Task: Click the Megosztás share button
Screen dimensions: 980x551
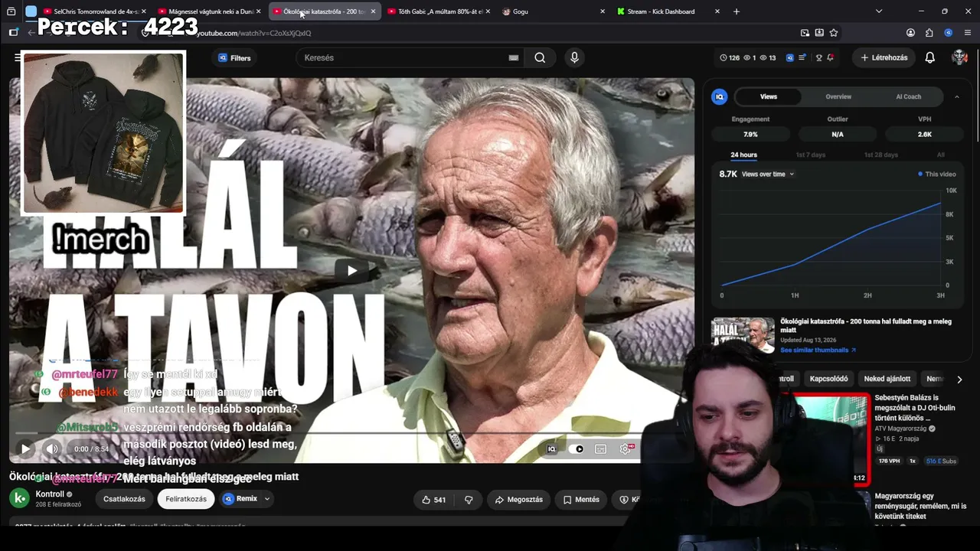Action: (x=519, y=500)
